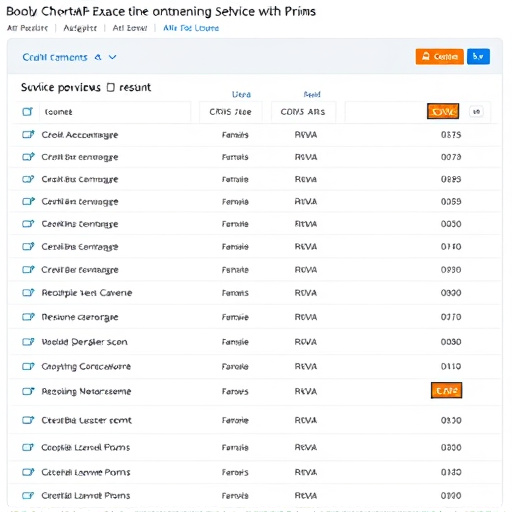Select the Cteehal Larwve Pams row name
This screenshot has height=512, width=512.
pyautogui.click(x=86, y=472)
